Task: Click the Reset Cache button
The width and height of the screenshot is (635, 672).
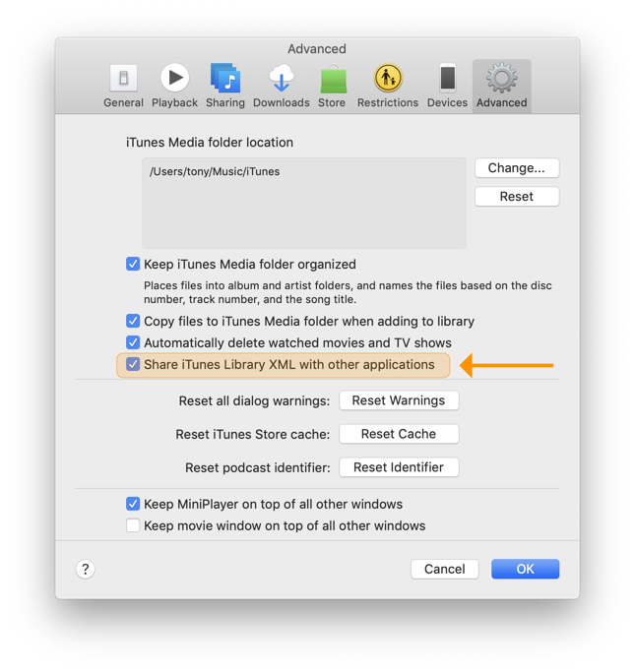Action: point(399,434)
